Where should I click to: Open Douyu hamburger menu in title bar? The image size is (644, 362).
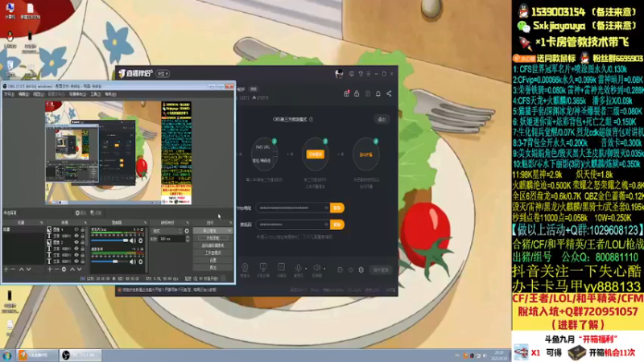click(369, 74)
